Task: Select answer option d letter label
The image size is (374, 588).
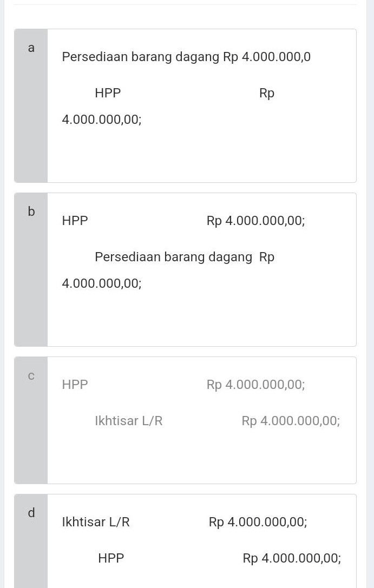Action: 31,513
